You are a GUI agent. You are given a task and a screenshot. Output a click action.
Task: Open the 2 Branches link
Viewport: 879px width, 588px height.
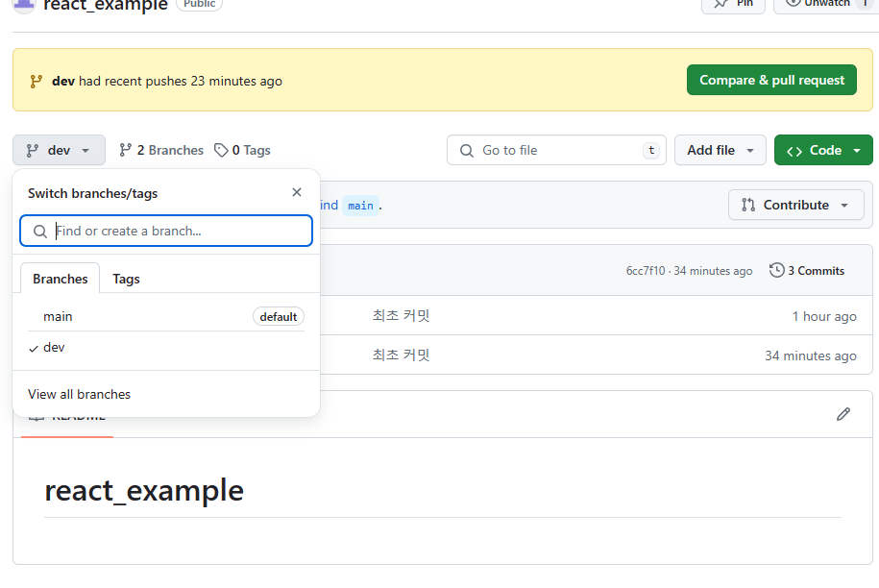coord(161,150)
